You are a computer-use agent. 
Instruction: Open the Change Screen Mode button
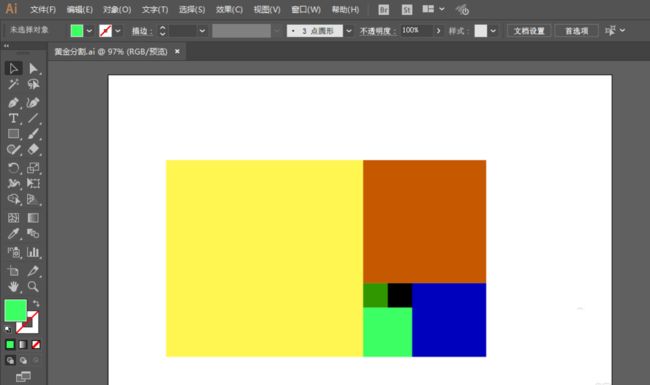point(23,376)
